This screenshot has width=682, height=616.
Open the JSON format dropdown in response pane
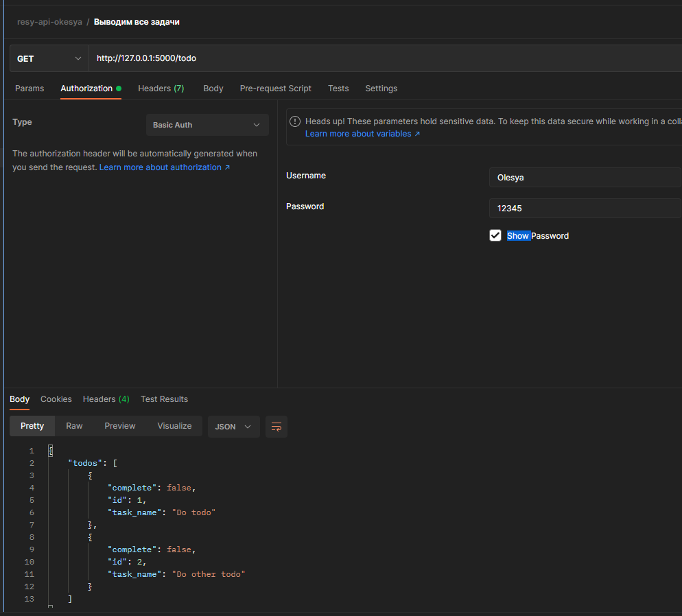tap(233, 426)
